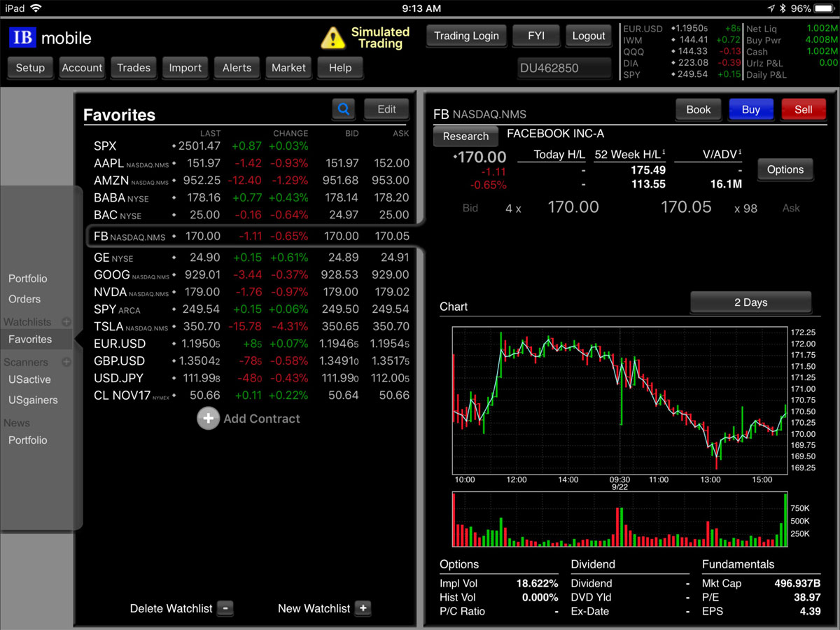This screenshot has height=630, width=840.
Task: Click the IB mobile logo
Action: click(x=50, y=38)
